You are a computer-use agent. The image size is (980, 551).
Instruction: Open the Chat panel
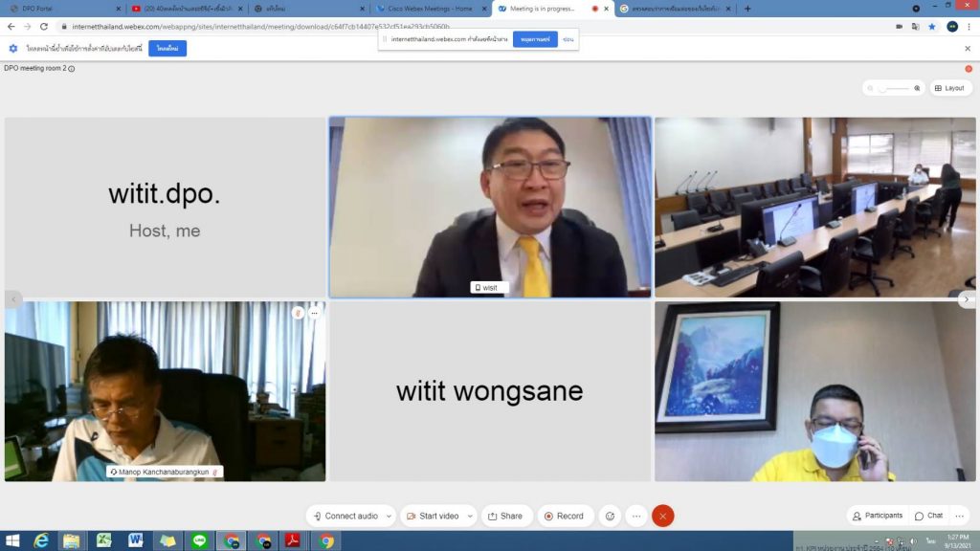pyautogui.click(x=928, y=516)
